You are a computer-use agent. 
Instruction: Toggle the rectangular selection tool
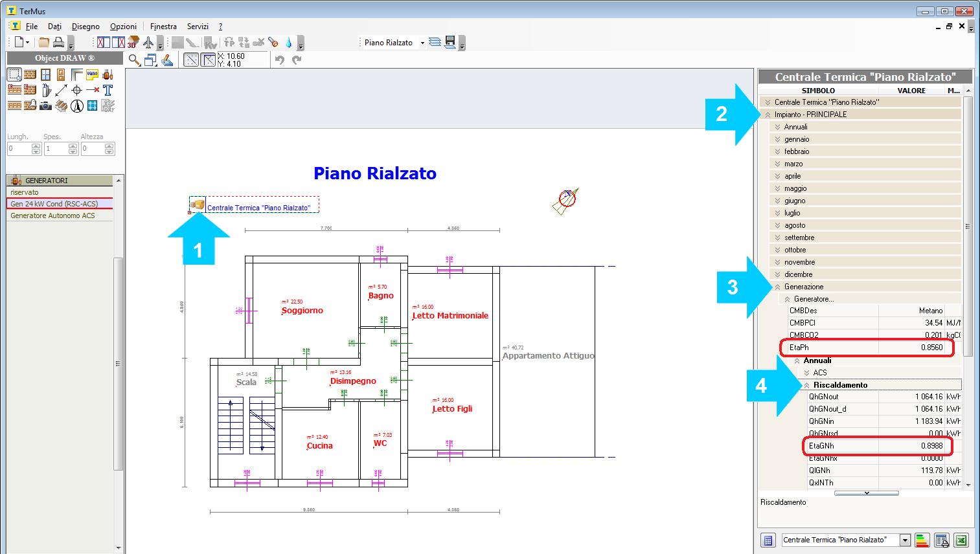tap(14, 74)
